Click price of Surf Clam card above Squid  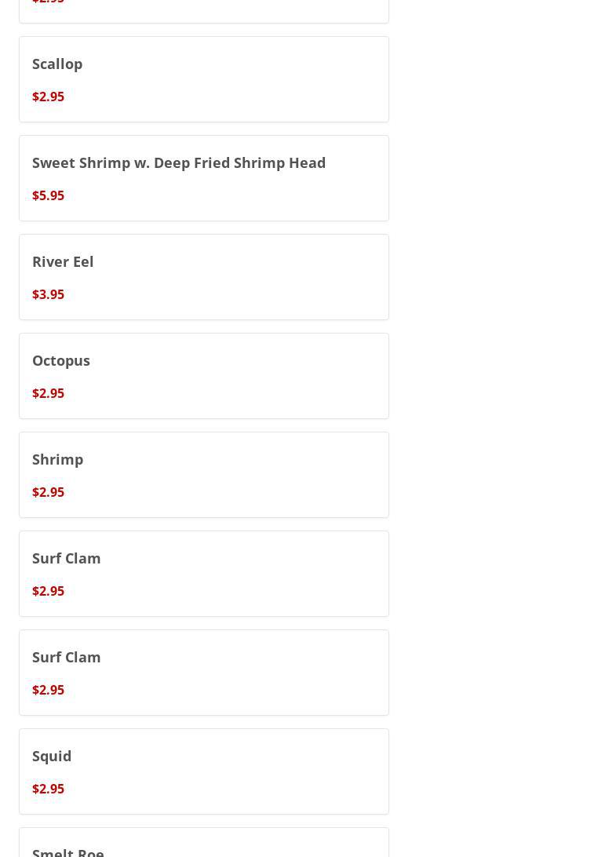[48, 690]
